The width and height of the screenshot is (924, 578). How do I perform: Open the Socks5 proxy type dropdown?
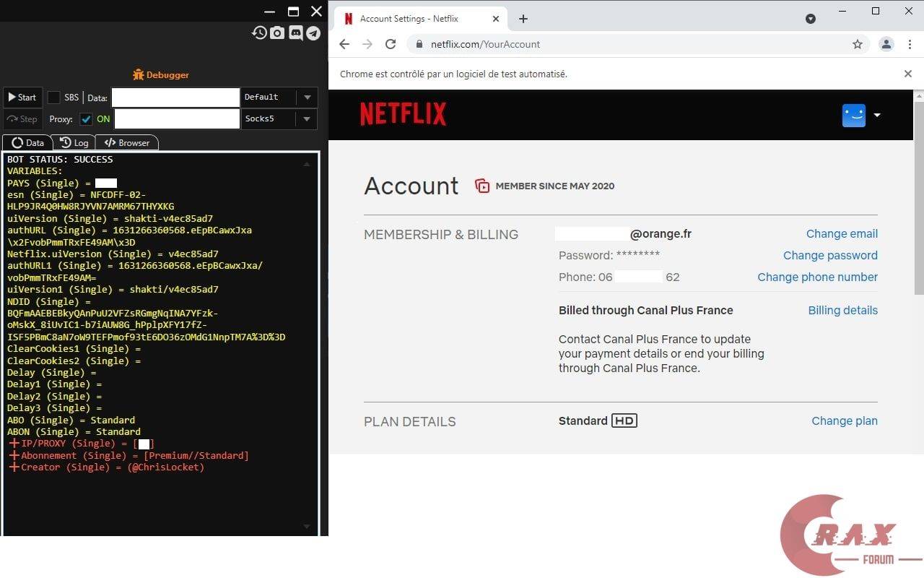click(x=279, y=119)
